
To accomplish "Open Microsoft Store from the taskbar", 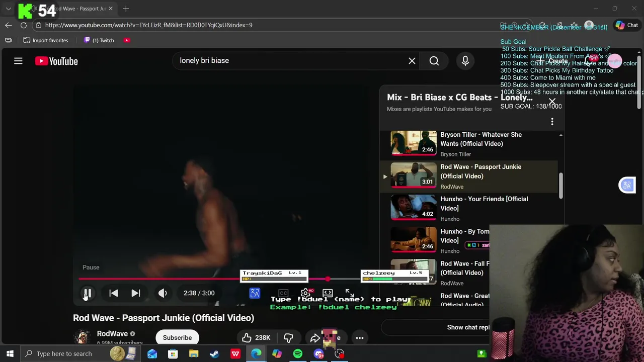I will [173, 354].
